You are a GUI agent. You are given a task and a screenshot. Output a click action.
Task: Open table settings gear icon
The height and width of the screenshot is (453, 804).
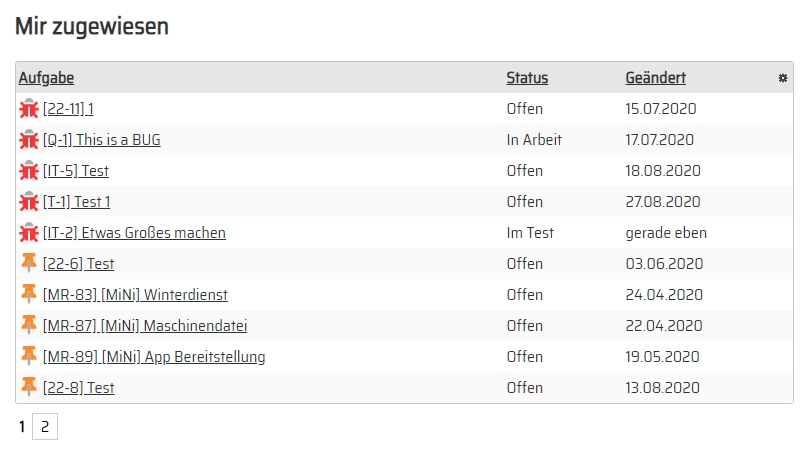pyautogui.click(x=782, y=78)
